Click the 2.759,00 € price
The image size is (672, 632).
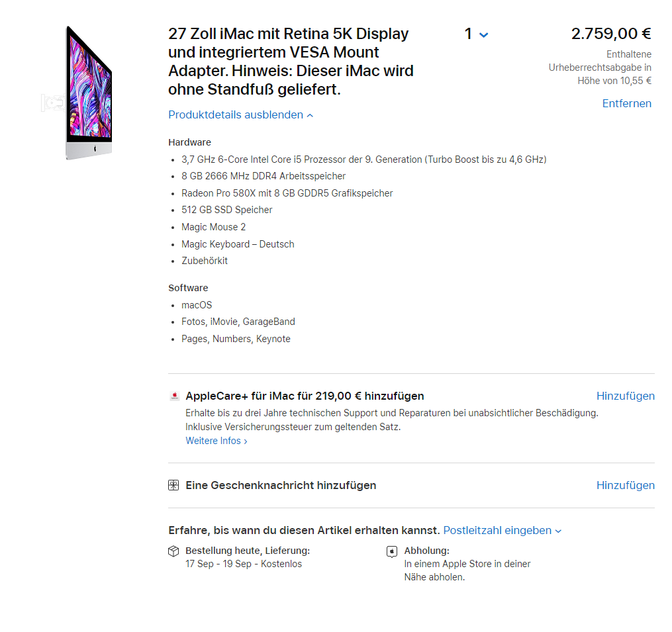click(x=611, y=34)
